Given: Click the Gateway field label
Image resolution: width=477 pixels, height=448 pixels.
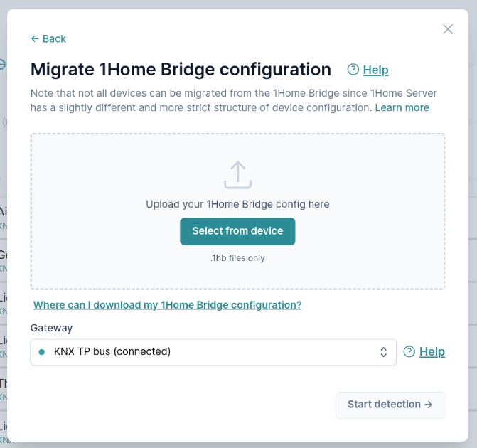Looking at the screenshot, I should point(51,328).
